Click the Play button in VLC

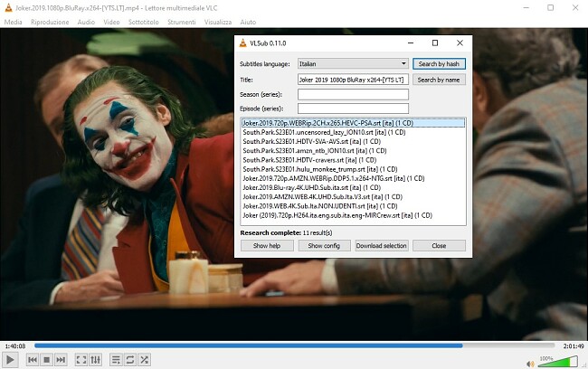pyautogui.click(x=10, y=360)
